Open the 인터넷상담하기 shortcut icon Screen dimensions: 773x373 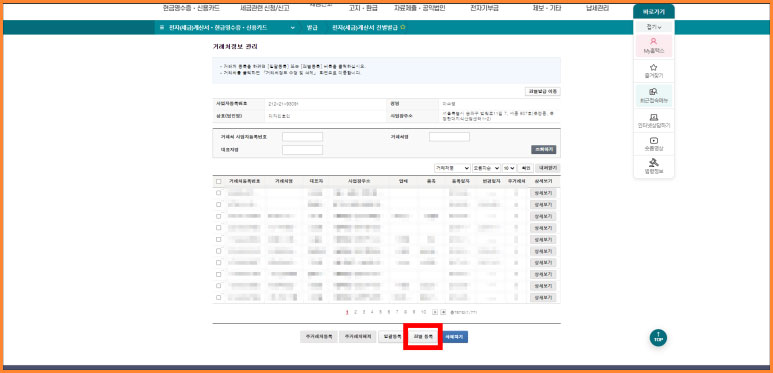click(654, 121)
